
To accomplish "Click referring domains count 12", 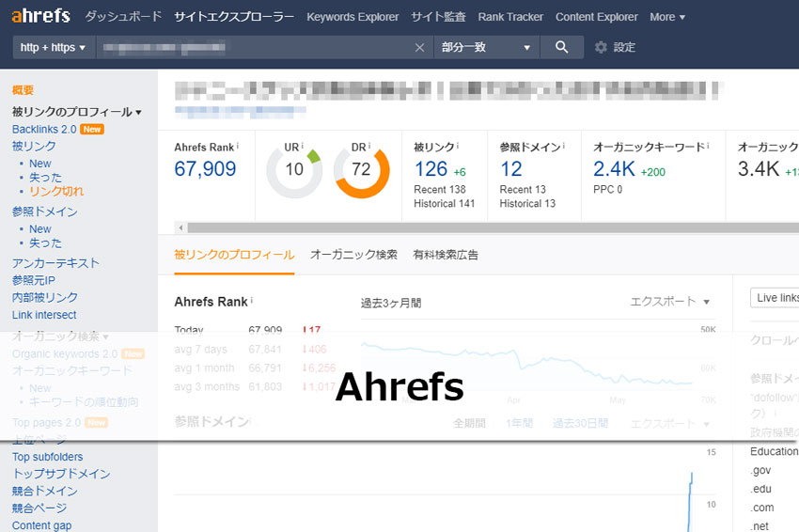I will click(x=511, y=168).
